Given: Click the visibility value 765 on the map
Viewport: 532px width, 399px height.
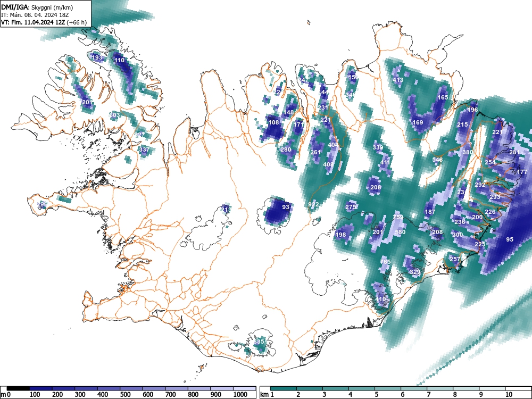Looking at the screenshot, I should coord(385,262).
